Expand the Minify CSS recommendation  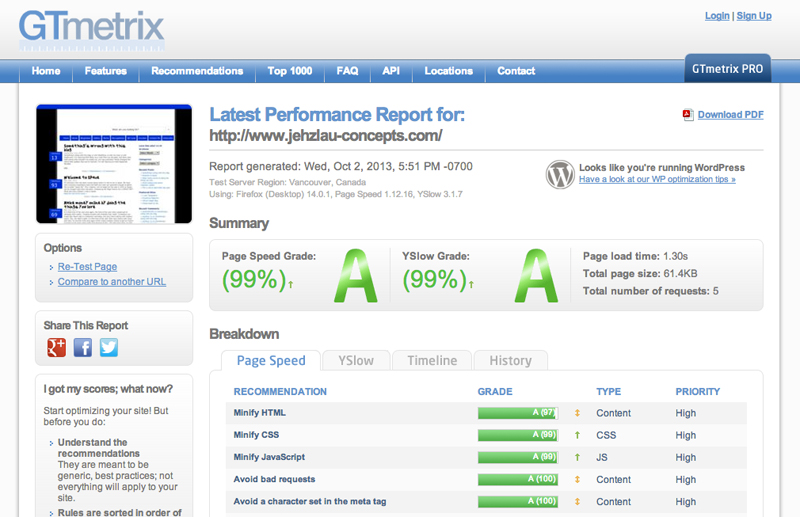click(256, 435)
